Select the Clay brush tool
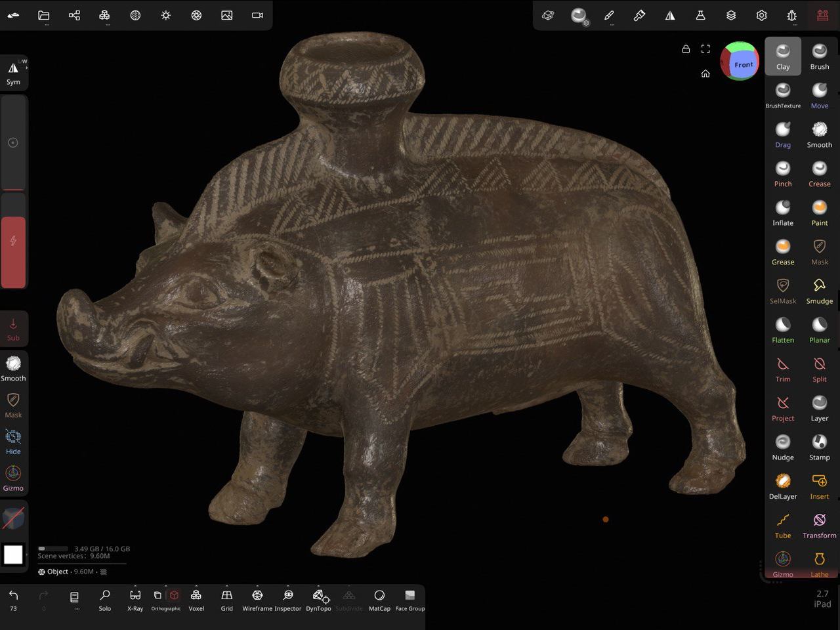Image resolution: width=840 pixels, height=630 pixels. pos(783,56)
